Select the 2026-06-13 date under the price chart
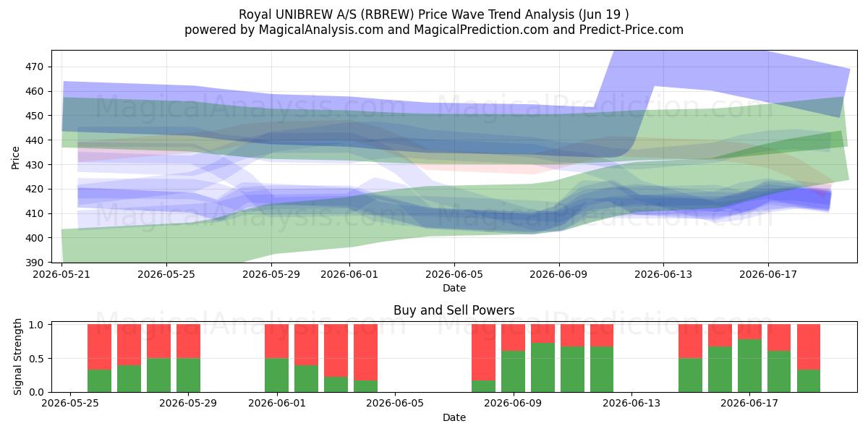 (x=664, y=274)
